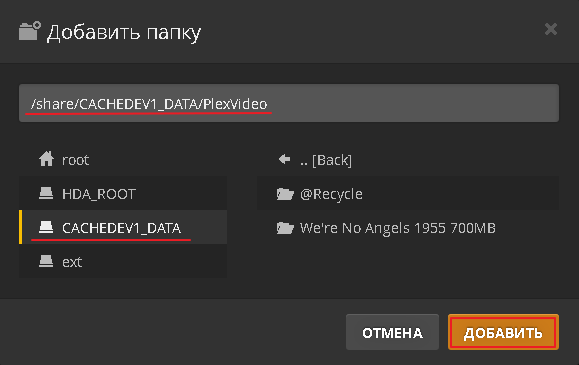Click the add-folder icon in dialog title
The width and height of the screenshot is (579, 365).
pos(30,31)
